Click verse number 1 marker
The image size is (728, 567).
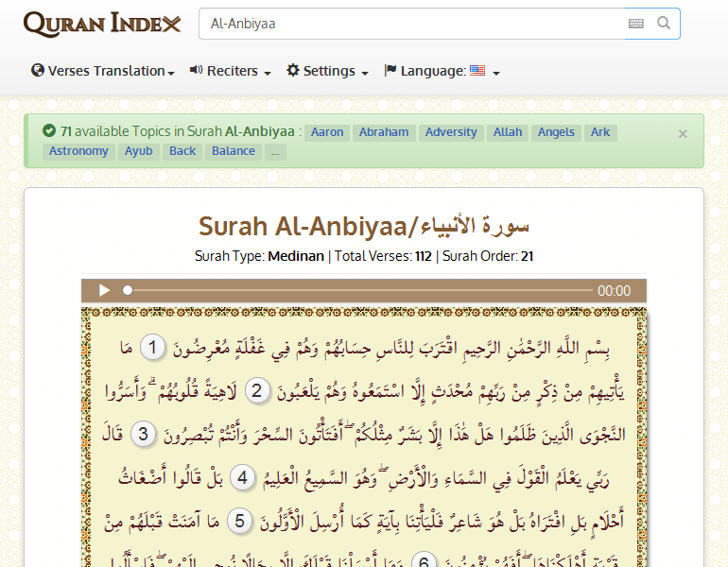pyautogui.click(x=152, y=348)
